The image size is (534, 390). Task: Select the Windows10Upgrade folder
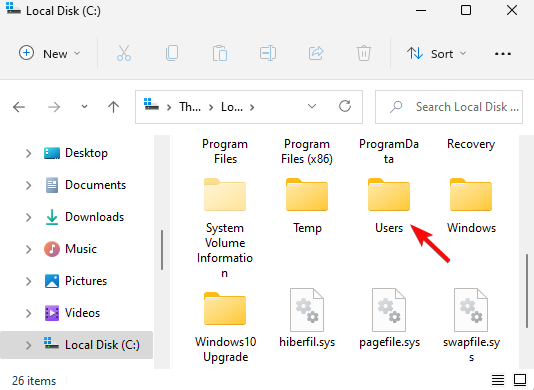[x=225, y=327]
